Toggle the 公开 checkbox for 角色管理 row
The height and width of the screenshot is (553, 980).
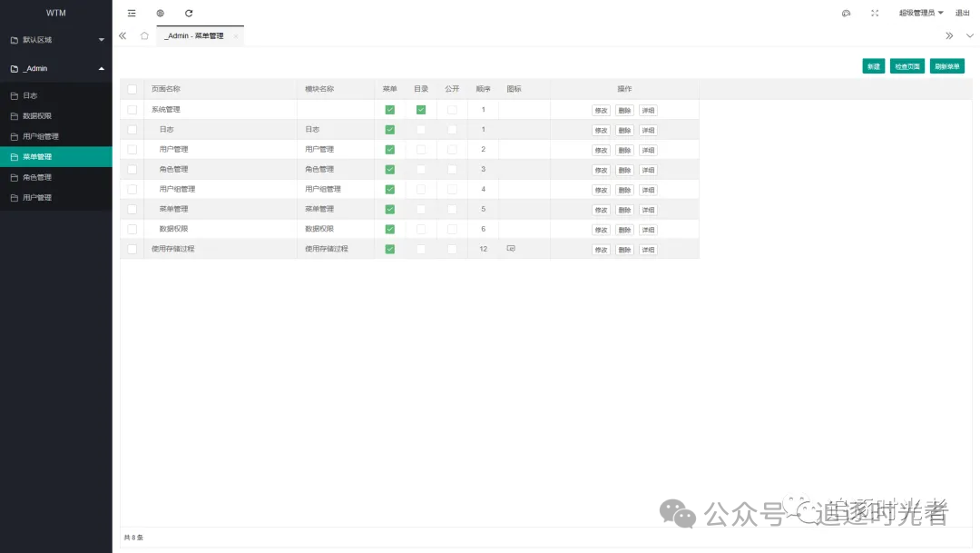tap(452, 170)
